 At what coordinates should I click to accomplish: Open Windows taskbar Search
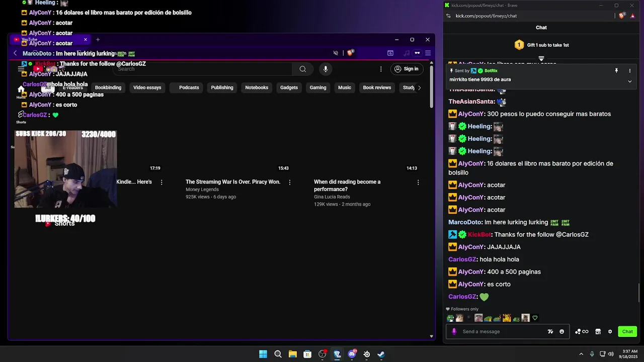pos(278,354)
